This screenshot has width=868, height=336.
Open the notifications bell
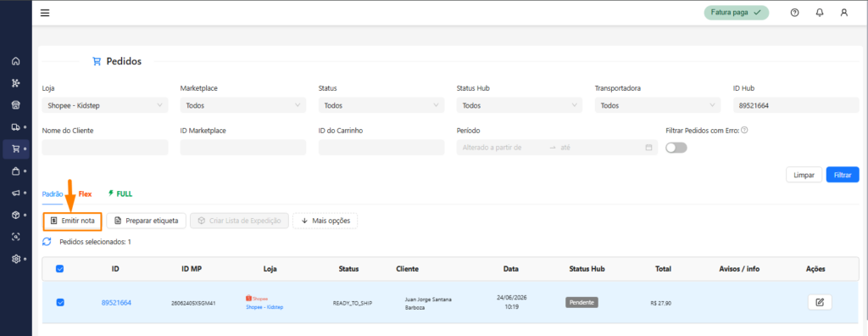pyautogui.click(x=820, y=13)
